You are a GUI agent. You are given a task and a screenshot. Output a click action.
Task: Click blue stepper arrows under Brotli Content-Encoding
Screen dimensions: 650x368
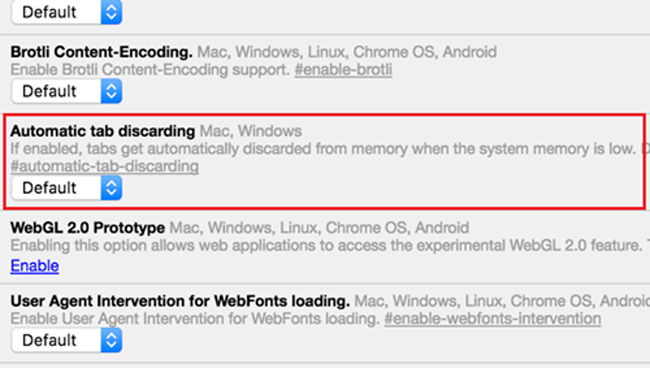click(111, 91)
